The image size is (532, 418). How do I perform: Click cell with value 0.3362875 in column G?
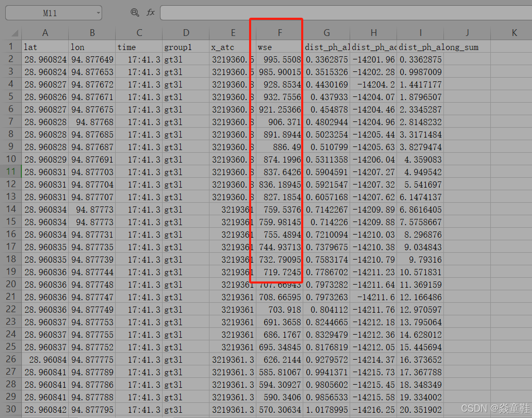click(x=326, y=59)
